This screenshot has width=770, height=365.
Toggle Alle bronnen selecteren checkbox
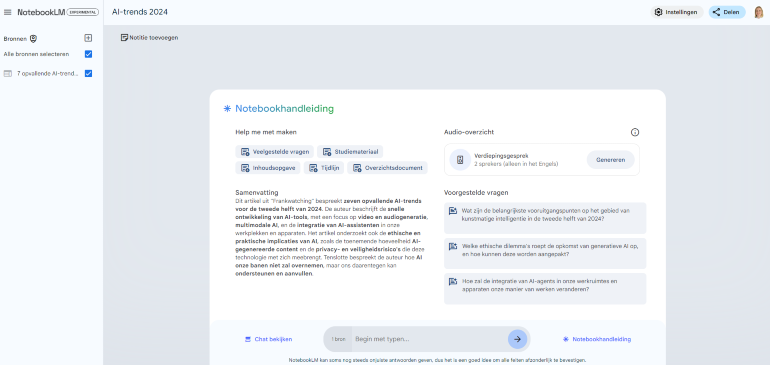click(x=88, y=54)
